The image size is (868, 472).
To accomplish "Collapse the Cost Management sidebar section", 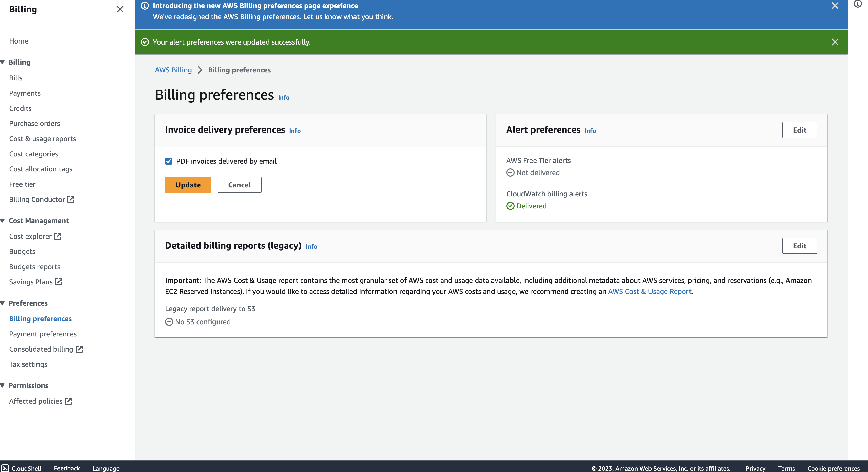I will (x=3, y=221).
